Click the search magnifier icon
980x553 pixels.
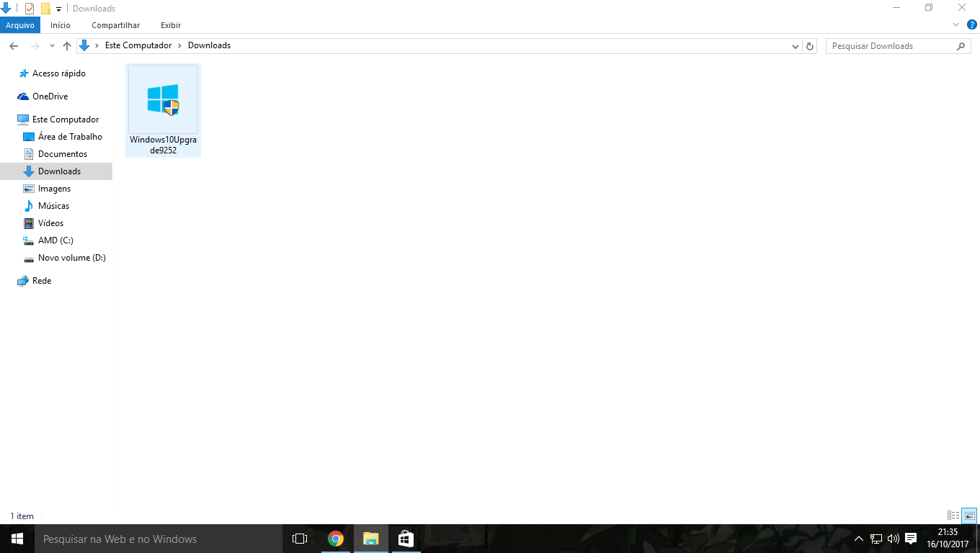tap(961, 46)
